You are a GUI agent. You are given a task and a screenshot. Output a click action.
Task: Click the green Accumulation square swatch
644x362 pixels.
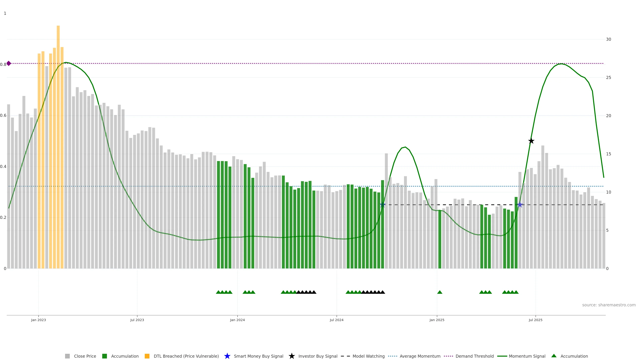pos(104,356)
